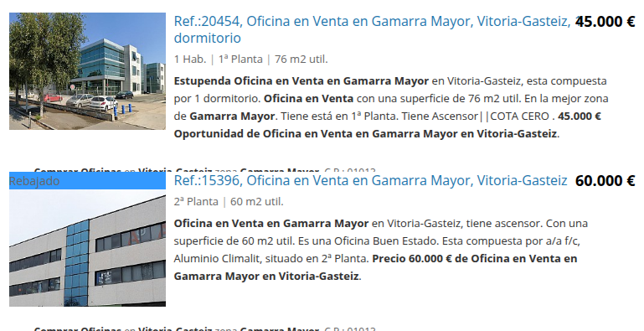
Task: Click 'Precio 60.000 € de Oficina en Venta' text
Action: [x=465, y=259]
